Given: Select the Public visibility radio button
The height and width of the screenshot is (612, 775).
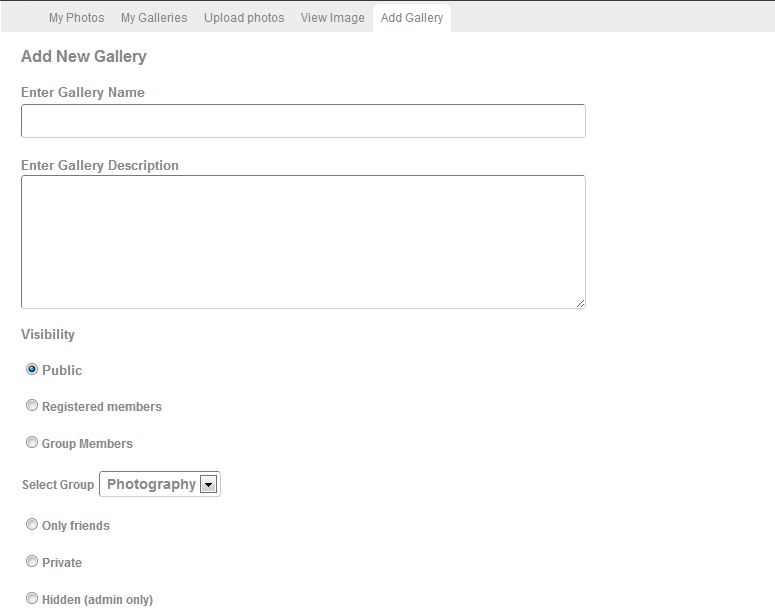Looking at the screenshot, I should pos(32,369).
